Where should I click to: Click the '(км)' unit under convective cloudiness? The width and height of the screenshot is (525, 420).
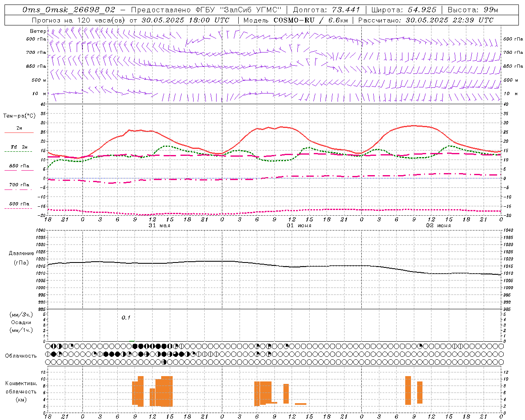[21, 399]
